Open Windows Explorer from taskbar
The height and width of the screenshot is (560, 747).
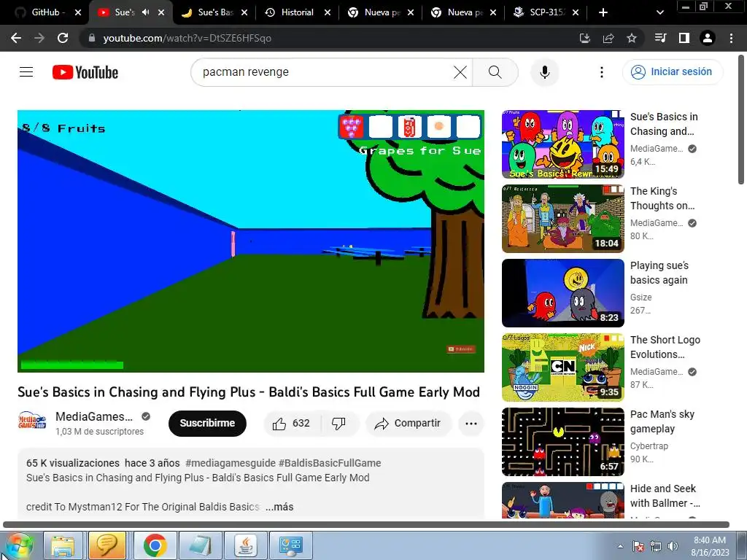(x=63, y=545)
